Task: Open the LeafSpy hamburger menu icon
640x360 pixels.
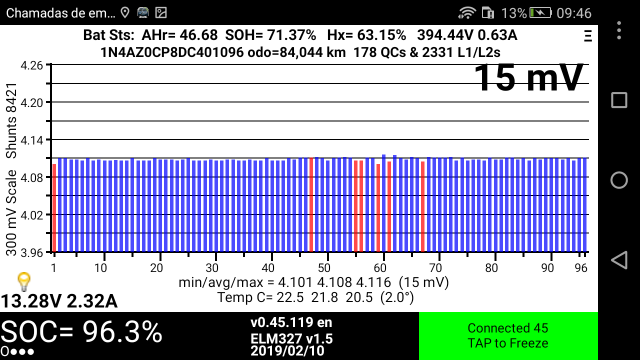Action: pos(588,36)
